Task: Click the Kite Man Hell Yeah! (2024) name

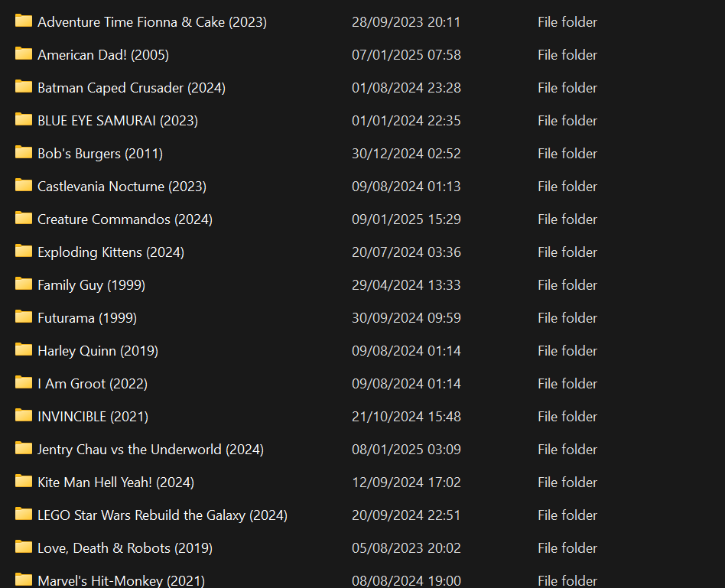Action: click(116, 482)
